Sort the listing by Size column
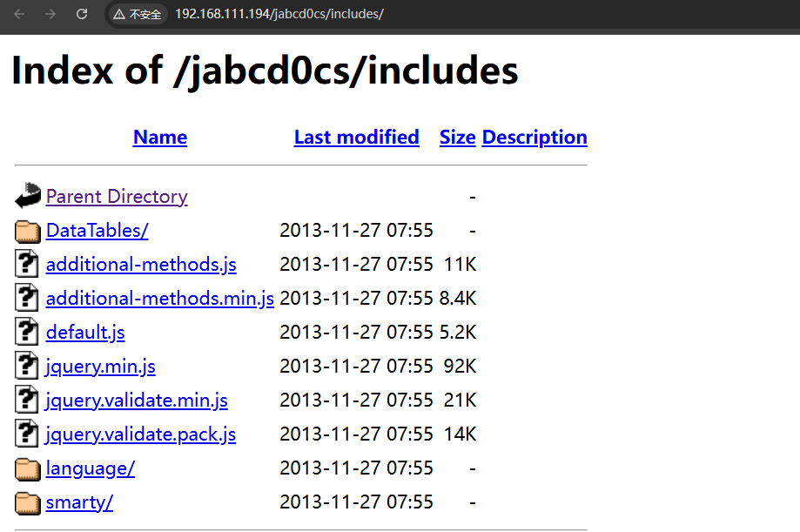800x532 pixels. pyautogui.click(x=457, y=137)
